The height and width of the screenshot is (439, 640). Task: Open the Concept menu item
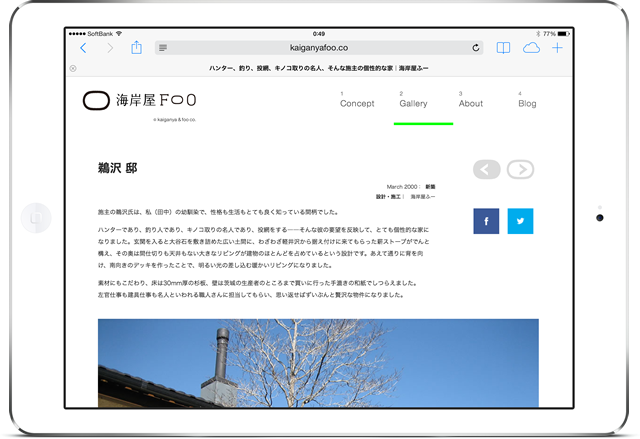click(x=357, y=103)
